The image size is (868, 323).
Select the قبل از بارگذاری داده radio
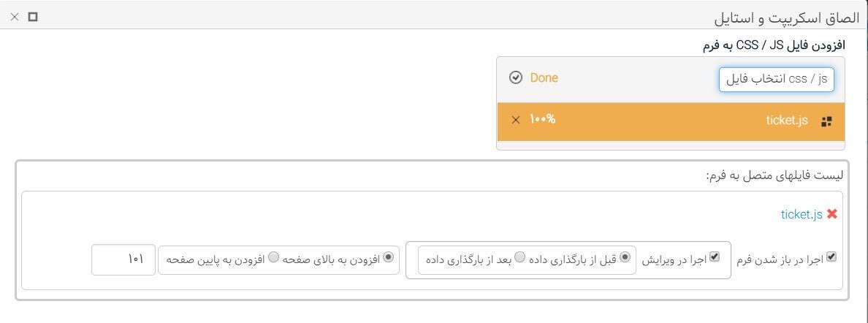625,257
